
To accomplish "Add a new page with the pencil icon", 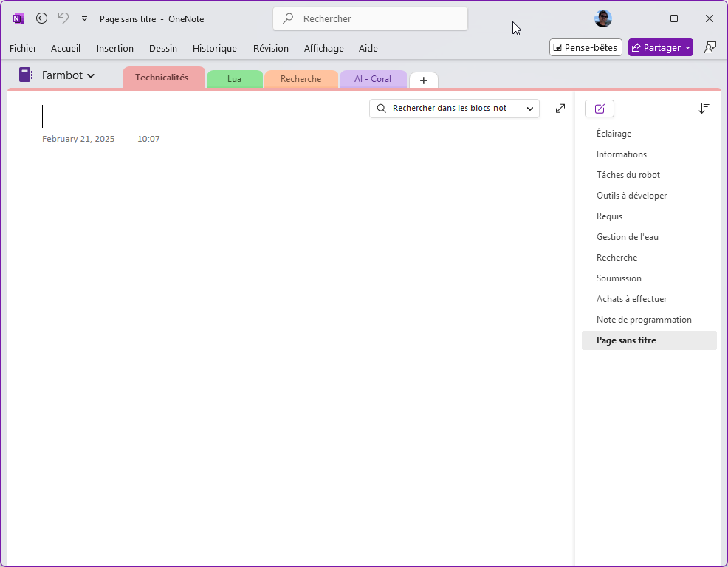I will point(600,109).
